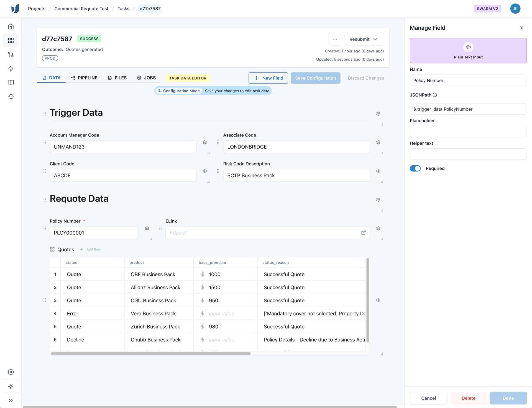Open the ELink external link icon
Viewport: 532px width, 408px height.
coord(364,233)
